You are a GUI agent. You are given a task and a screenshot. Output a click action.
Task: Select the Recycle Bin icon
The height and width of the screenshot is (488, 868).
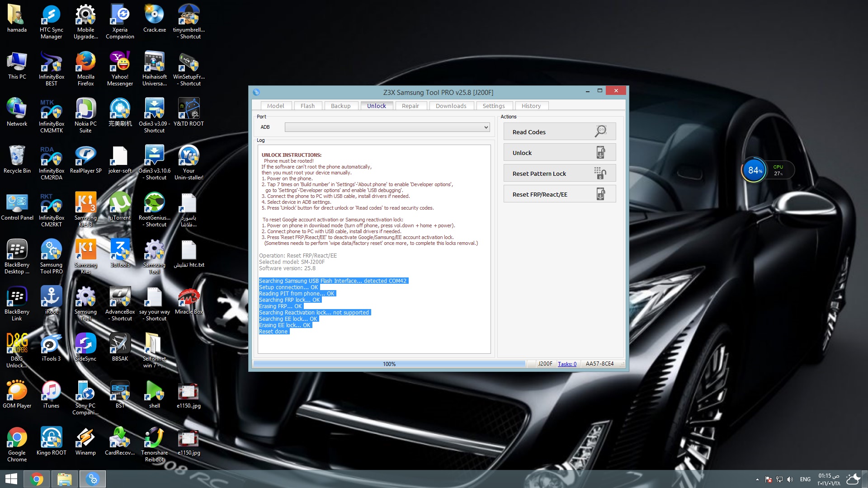tap(17, 160)
